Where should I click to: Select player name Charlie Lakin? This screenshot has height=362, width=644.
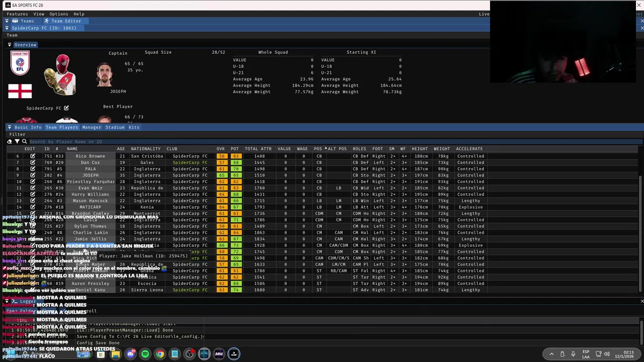pyautogui.click(x=91, y=233)
